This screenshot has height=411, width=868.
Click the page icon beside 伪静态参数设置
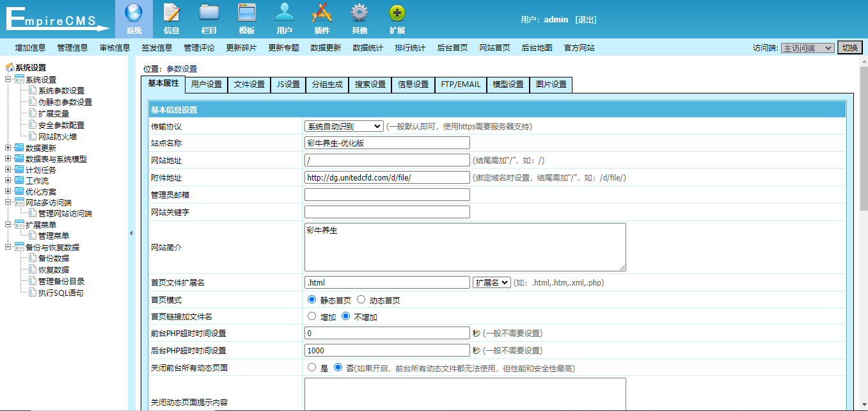click(x=33, y=102)
